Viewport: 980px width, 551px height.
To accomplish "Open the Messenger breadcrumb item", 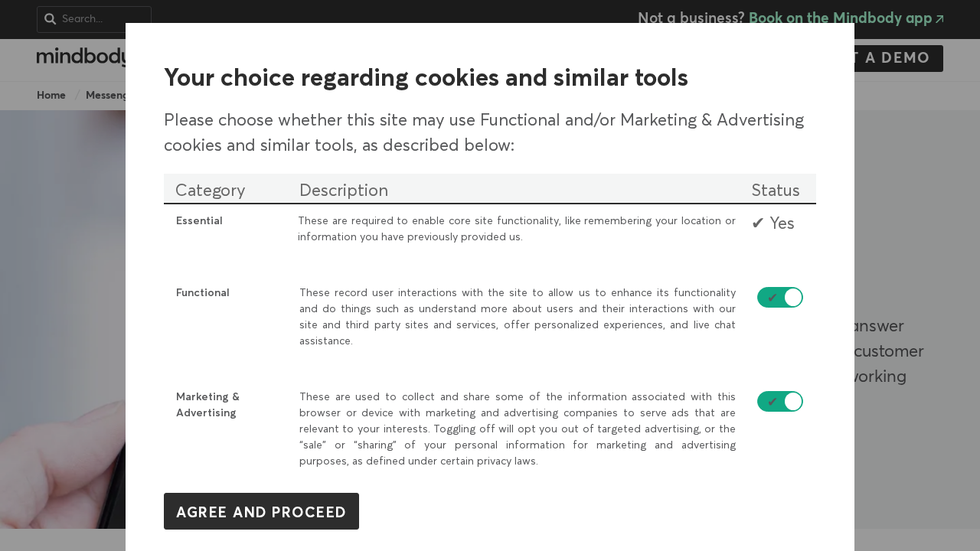I will (106, 96).
